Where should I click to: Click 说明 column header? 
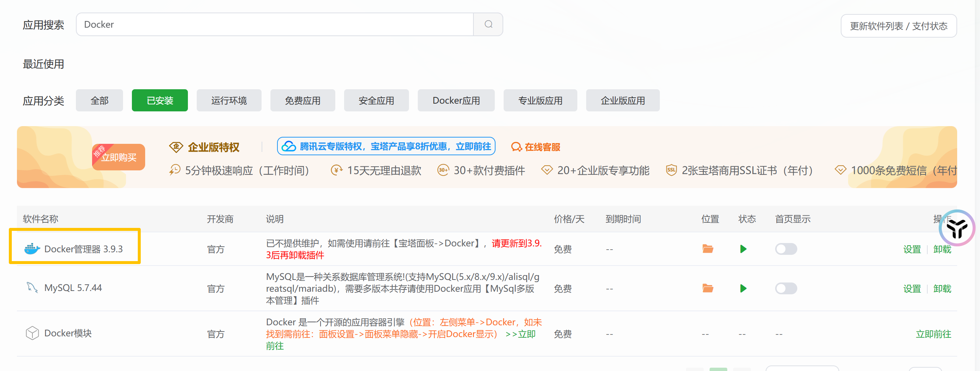pos(274,219)
